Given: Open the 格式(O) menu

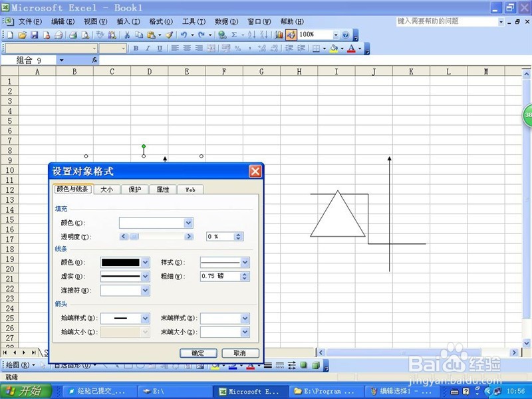Looking at the screenshot, I should tap(161, 22).
